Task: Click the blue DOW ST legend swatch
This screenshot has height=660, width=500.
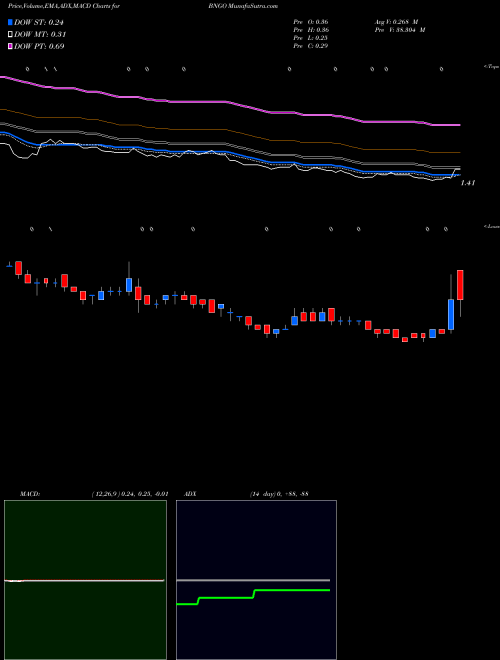Action: (10, 22)
